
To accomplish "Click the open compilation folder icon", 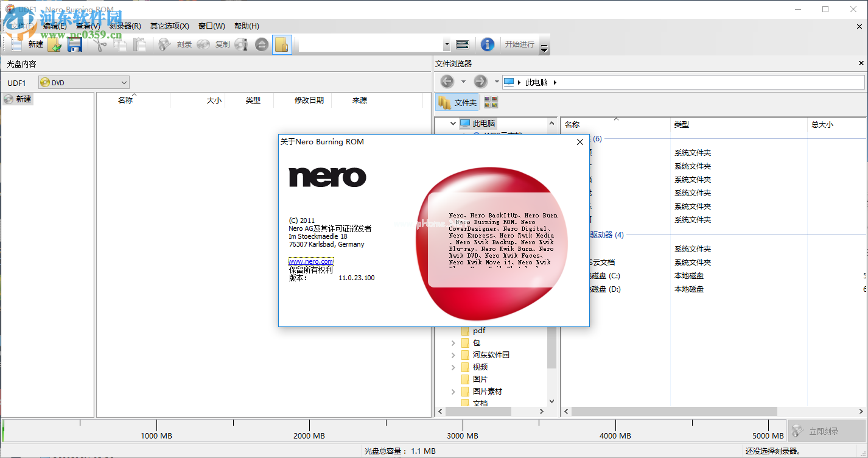I will click(x=55, y=44).
